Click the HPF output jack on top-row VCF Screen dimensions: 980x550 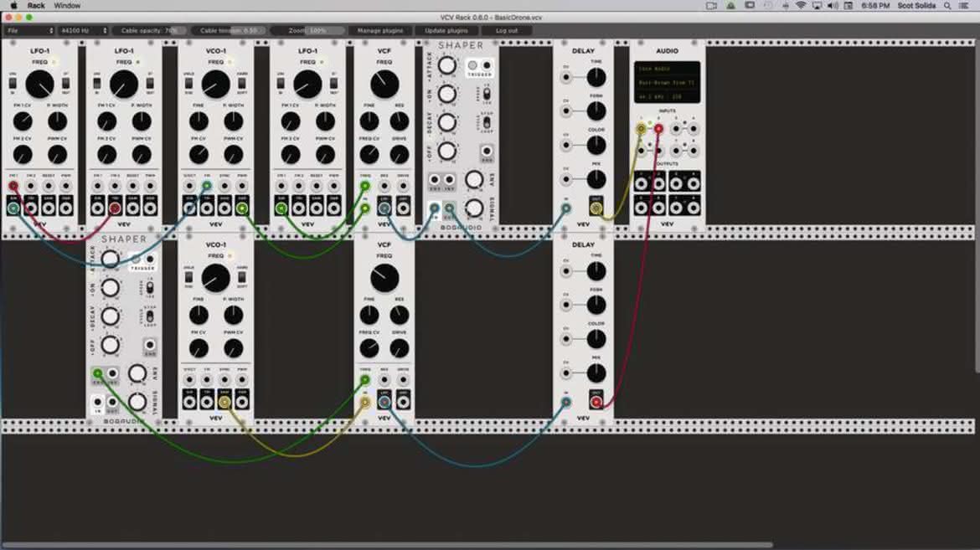tap(403, 208)
